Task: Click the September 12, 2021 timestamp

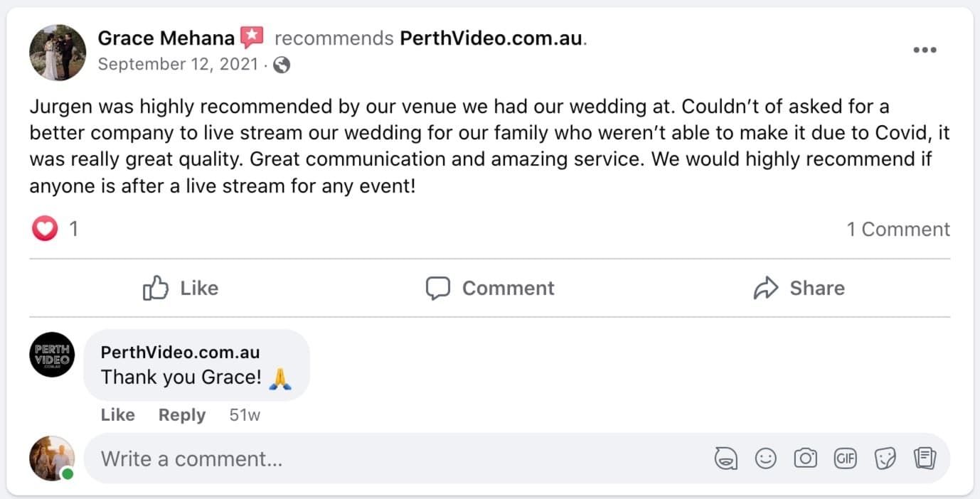Action: point(178,65)
